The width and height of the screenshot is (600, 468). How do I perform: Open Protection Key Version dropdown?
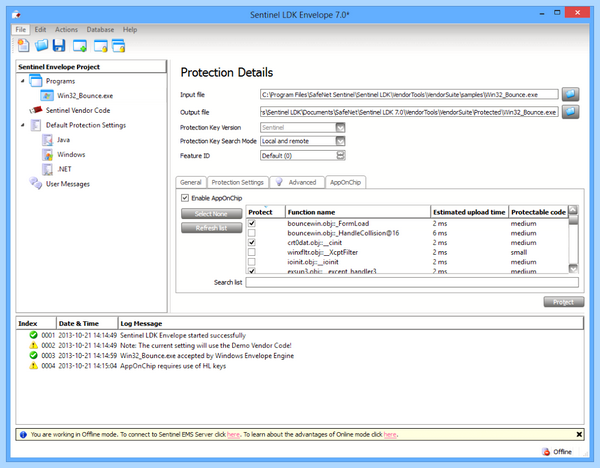(340, 127)
